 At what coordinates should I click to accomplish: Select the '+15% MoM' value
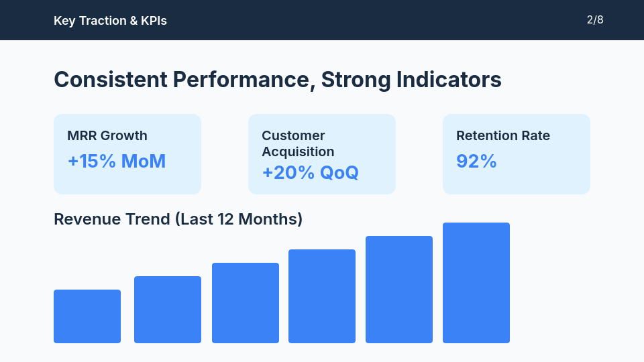click(117, 162)
